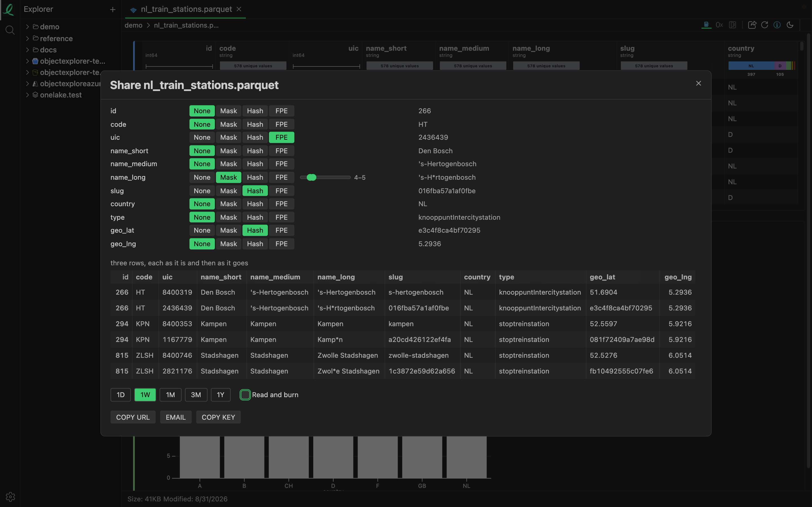
Task: Expand the reference folder tree item
Action: point(28,39)
